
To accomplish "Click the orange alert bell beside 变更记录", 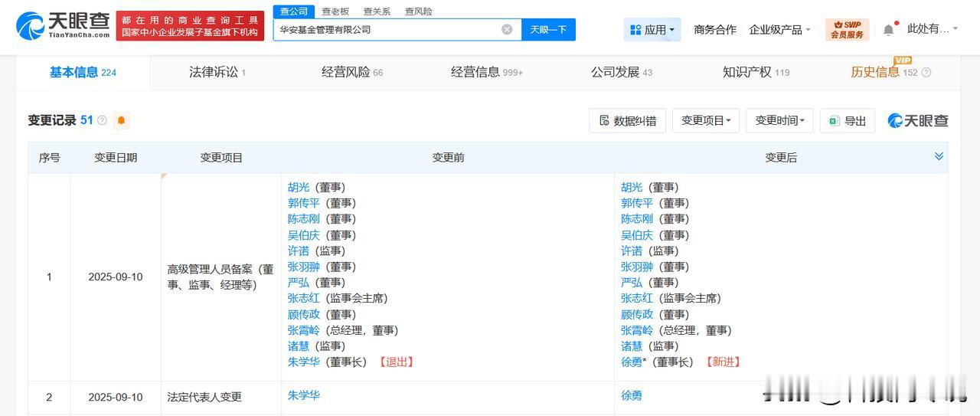I will pos(121,120).
